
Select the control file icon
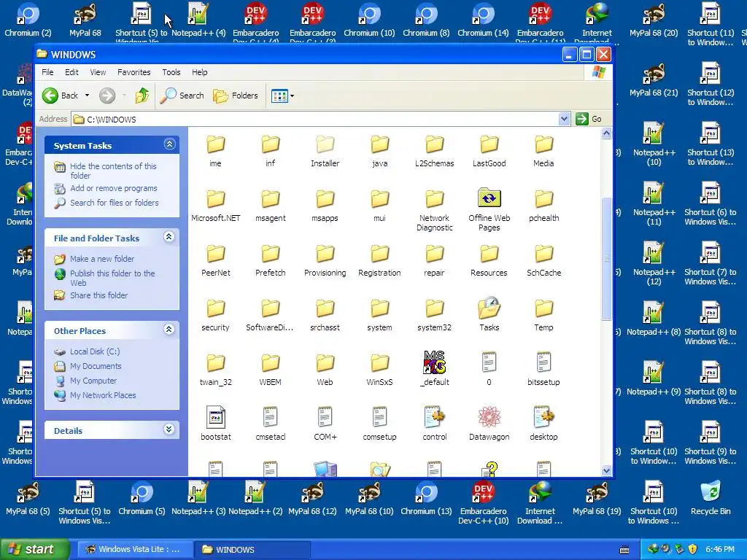click(x=434, y=416)
